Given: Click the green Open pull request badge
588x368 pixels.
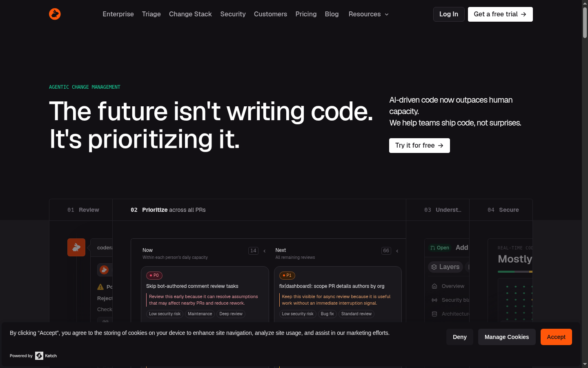Looking at the screenshot, I should click(x=440, y=248).
